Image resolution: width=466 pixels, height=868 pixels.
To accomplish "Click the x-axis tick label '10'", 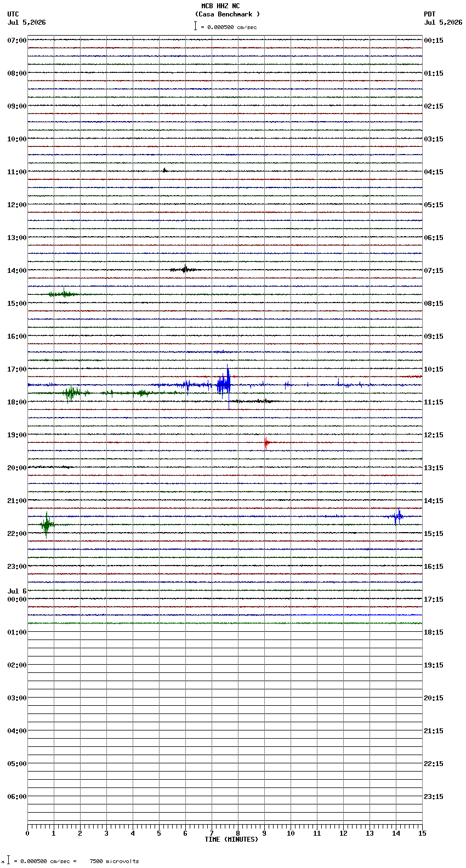I will (291, 833).
